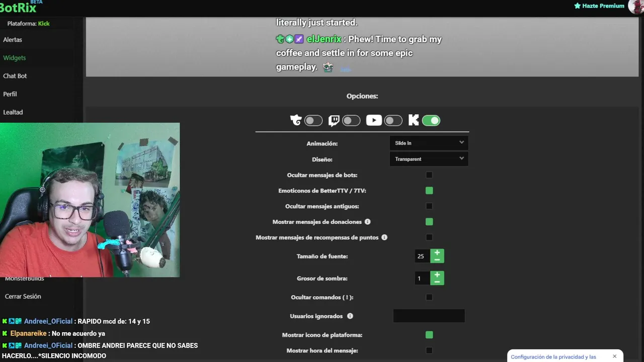Open Lealtad in the sidebar

[x=13, y=112]
